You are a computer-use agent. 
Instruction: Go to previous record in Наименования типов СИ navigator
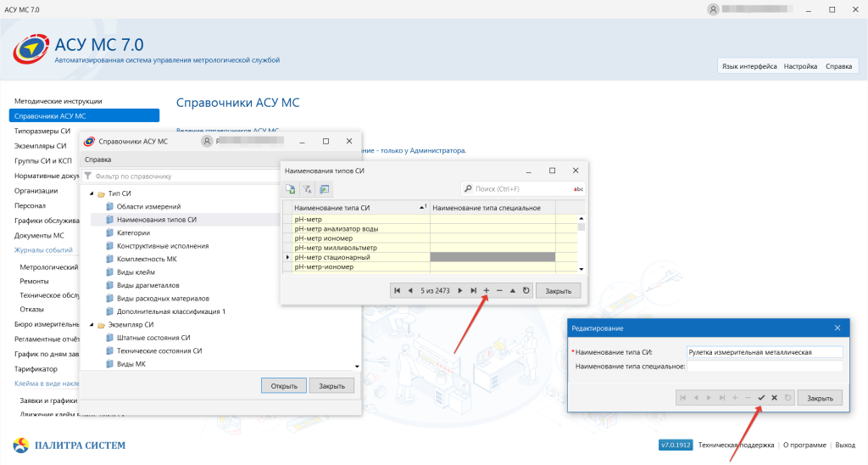[410, 290]
